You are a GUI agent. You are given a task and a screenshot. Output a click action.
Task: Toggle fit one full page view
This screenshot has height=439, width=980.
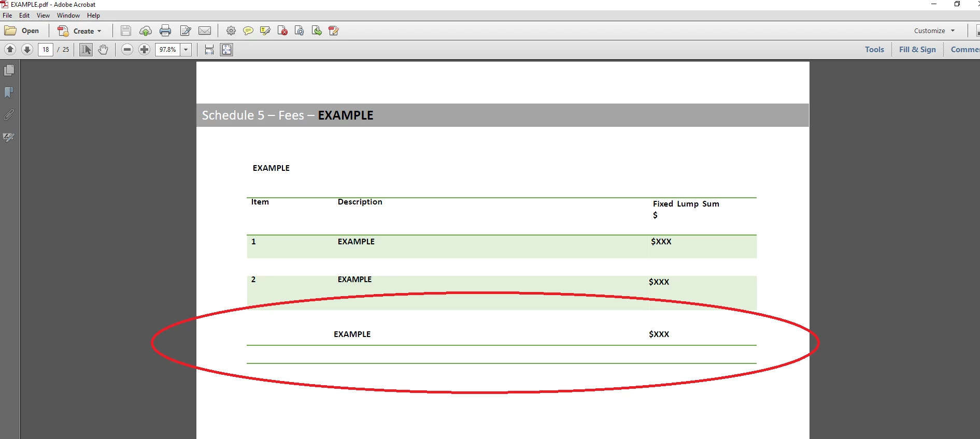point(226,50)
